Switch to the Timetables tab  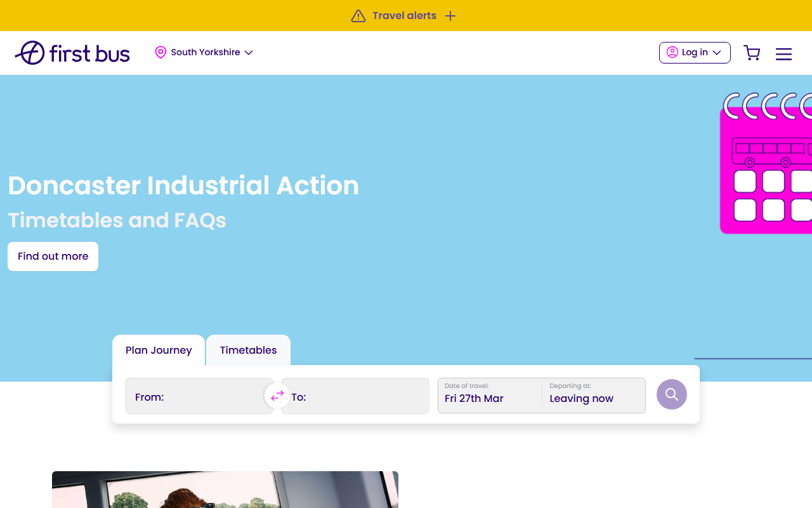[248, 350]
